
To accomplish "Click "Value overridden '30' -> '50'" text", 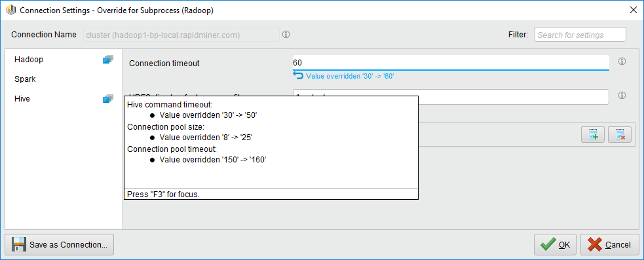I will coord(208,115).
